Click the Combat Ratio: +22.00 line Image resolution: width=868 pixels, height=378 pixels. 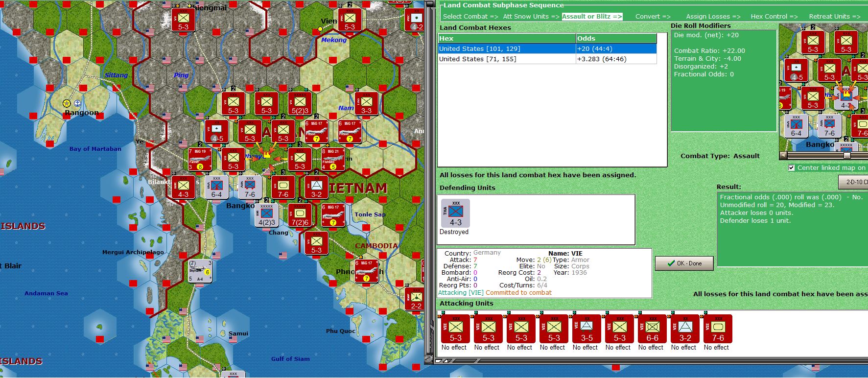point(709,51)
